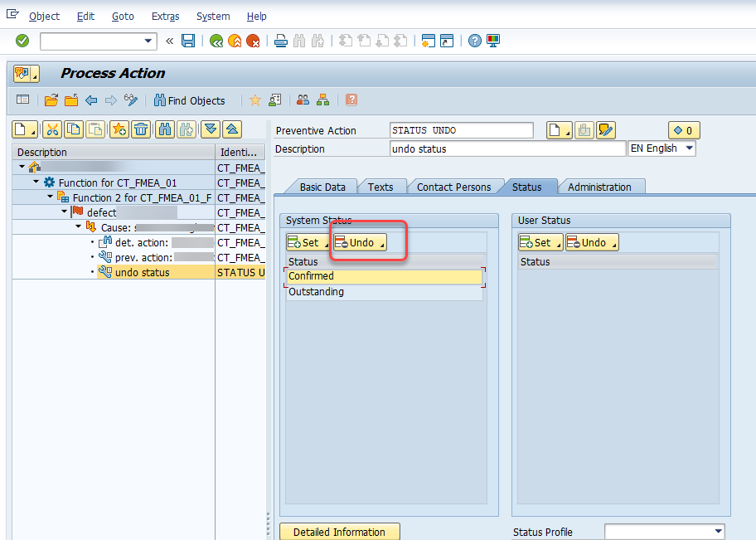Click the trash Delete icon in tree toolbar
The image size is (756, 540).
[141, 129]
